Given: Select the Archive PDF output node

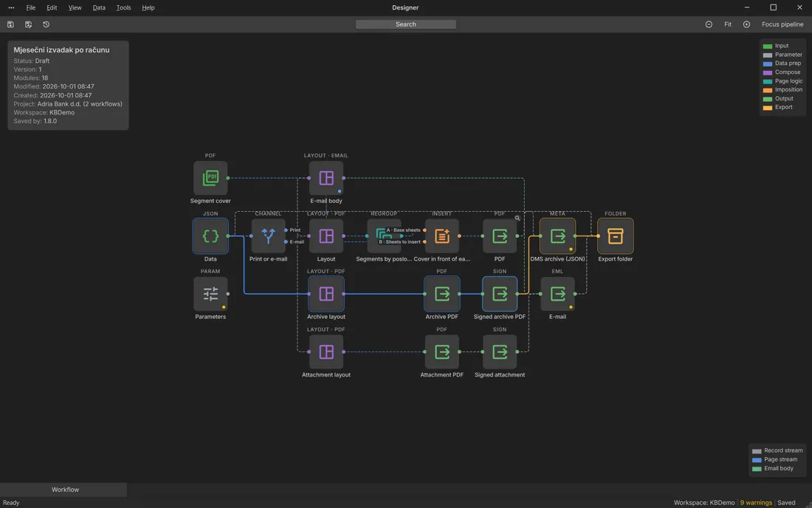Looking at the screenshot, I should tap(441, 294).
